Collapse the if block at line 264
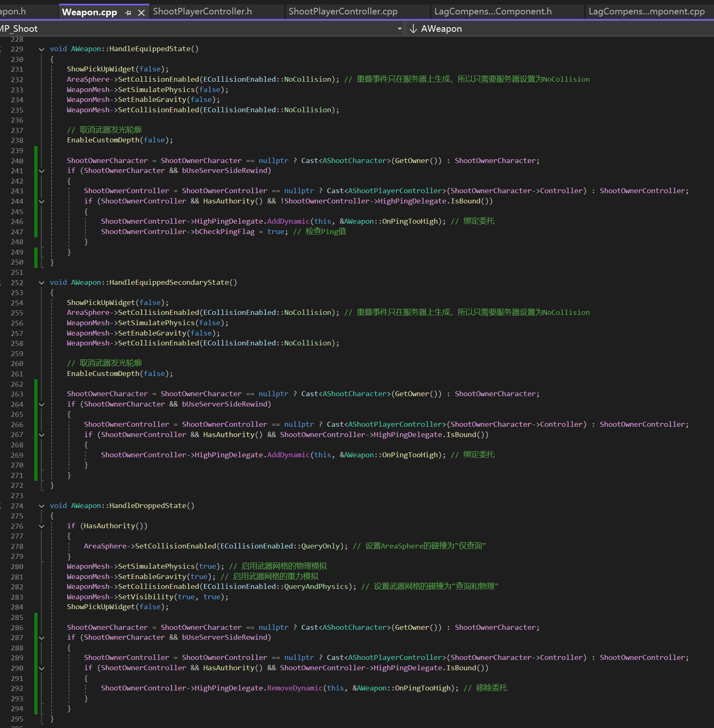Screen dimensions: 714x728 tap(42, 404)
